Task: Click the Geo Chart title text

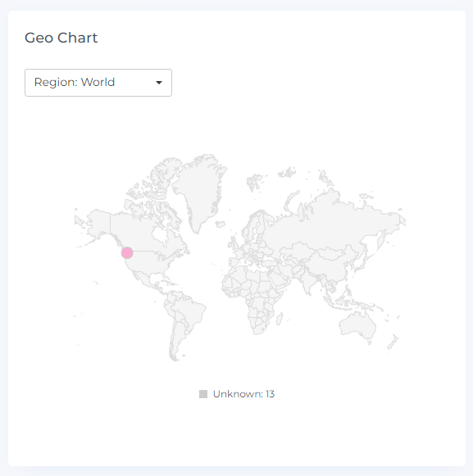Action: 61,38
